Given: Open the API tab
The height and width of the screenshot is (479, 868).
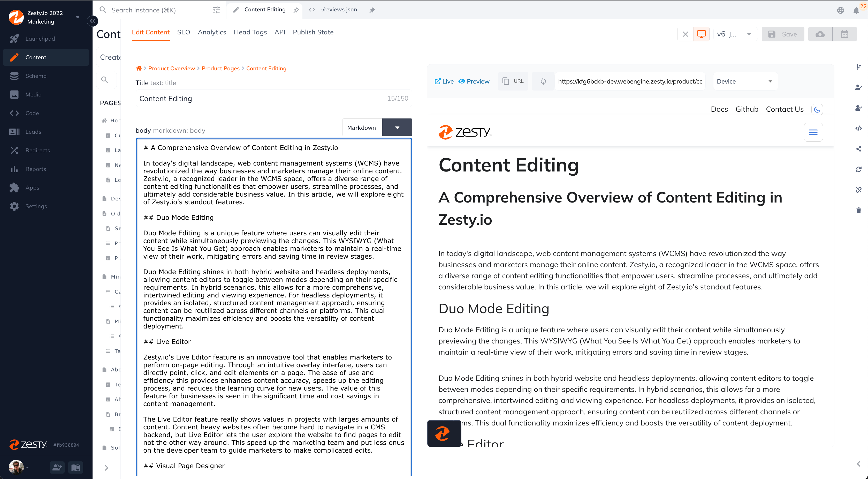Looking at the screenshot, I should (280, 32).
